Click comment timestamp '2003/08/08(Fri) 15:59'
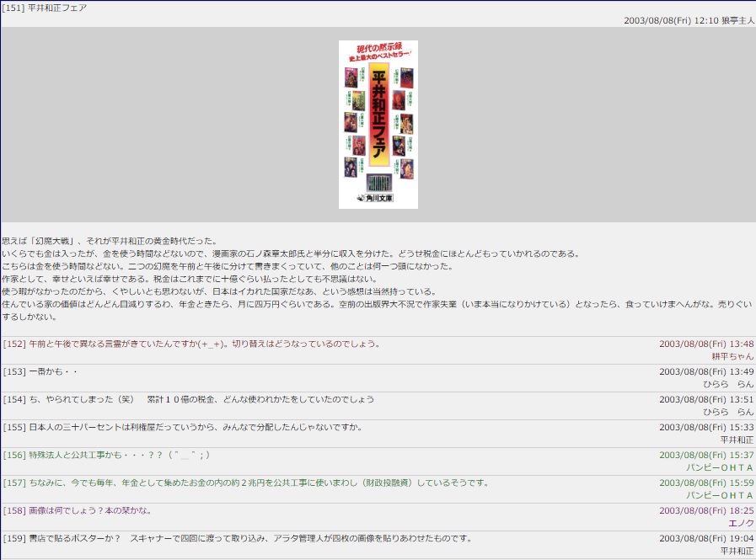Screen dimensions: 756x560 click(x=706, y=483)
